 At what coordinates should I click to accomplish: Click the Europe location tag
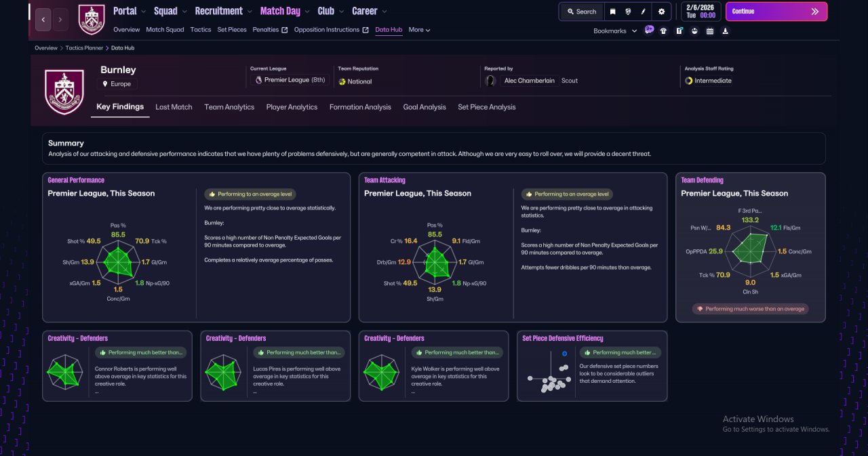117,84
